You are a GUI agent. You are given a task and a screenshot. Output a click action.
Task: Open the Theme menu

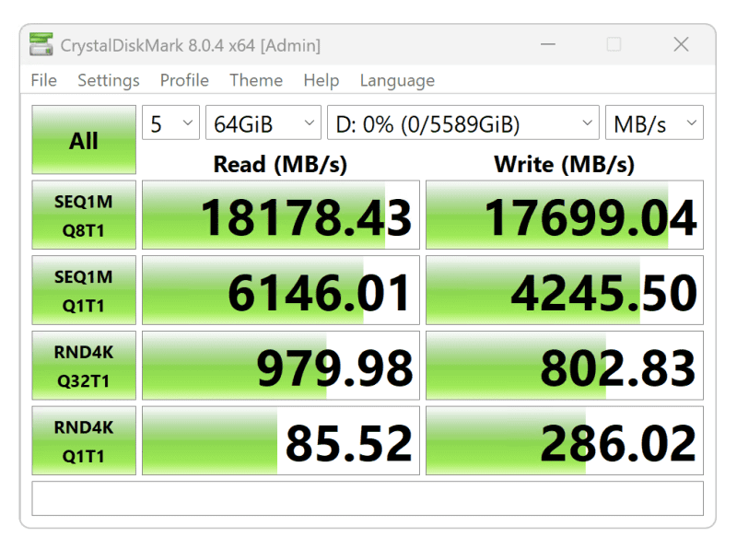(256, 80)
